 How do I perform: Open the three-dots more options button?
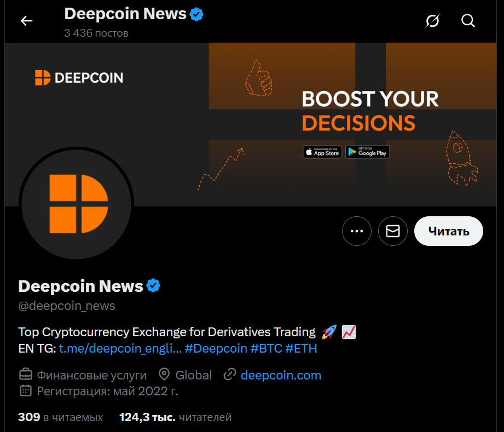(x=357, y=231)
